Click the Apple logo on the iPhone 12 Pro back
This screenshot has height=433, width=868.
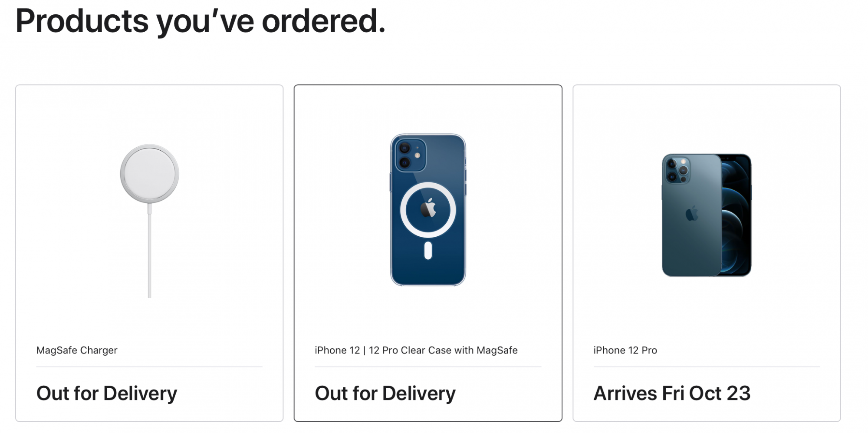(692, 213)
